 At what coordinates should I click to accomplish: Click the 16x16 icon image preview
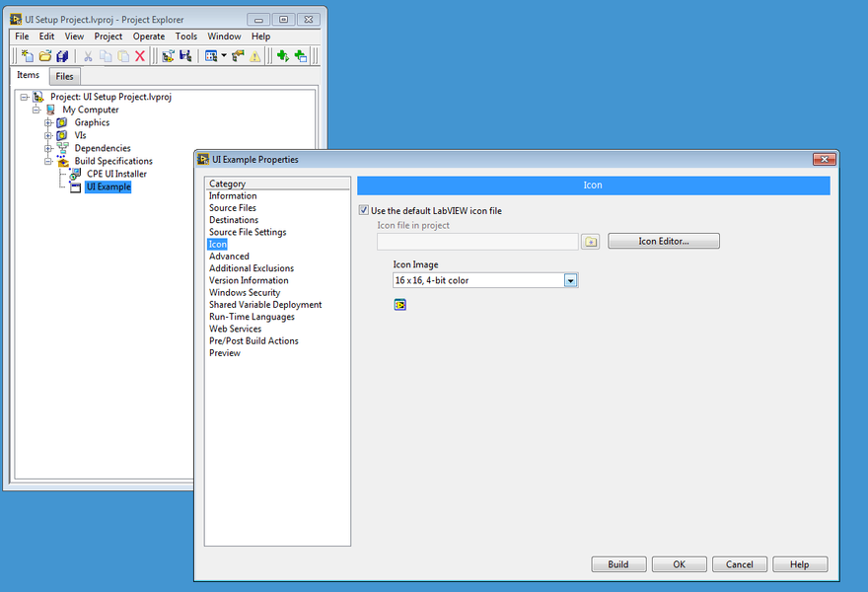[399, 305]
